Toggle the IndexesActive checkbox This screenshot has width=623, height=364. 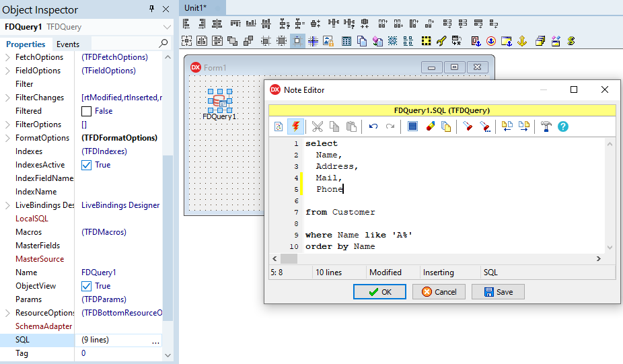pyautogui.click(x=86, y=165)
